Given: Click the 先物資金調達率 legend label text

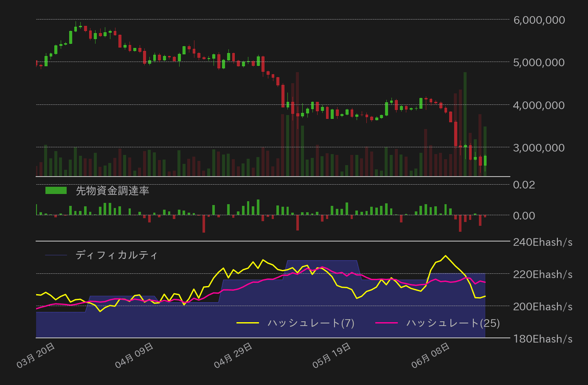Looking at the screenshot, I should [113, 191].
